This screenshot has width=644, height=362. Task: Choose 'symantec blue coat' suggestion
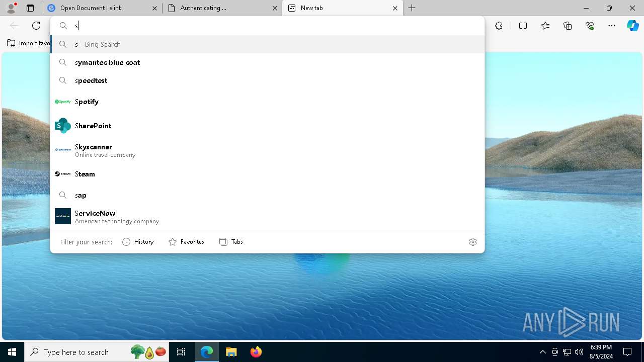267,62
